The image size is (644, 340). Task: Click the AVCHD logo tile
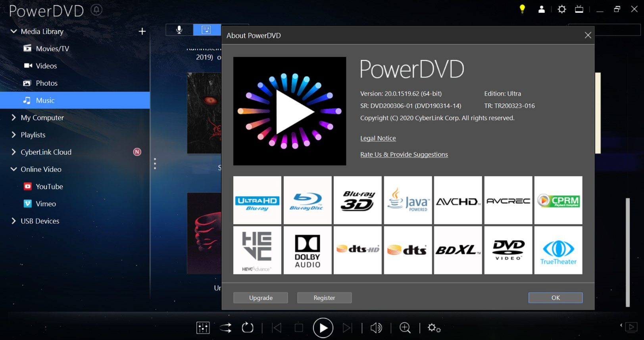[458, 200]
